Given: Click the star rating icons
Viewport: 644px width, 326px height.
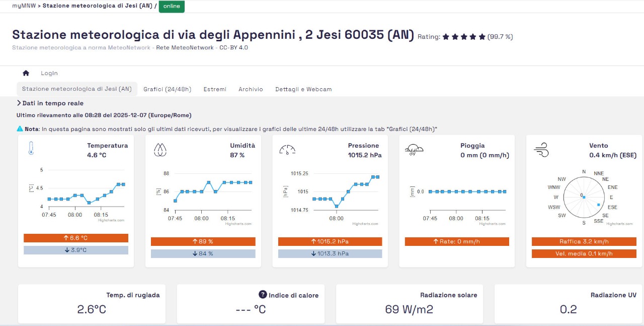Looking at the screenshot, I should click(464, 37).
